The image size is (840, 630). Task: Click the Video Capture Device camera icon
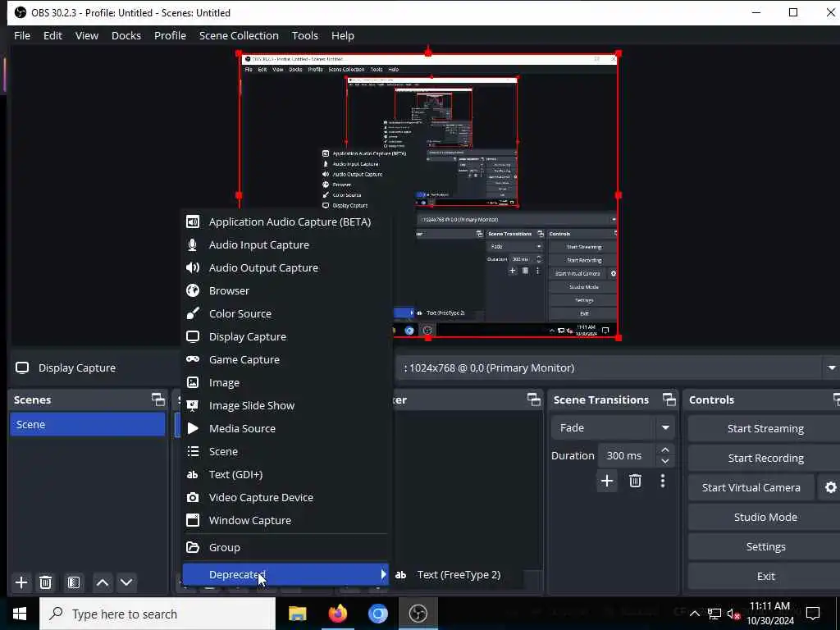[192, 498]
